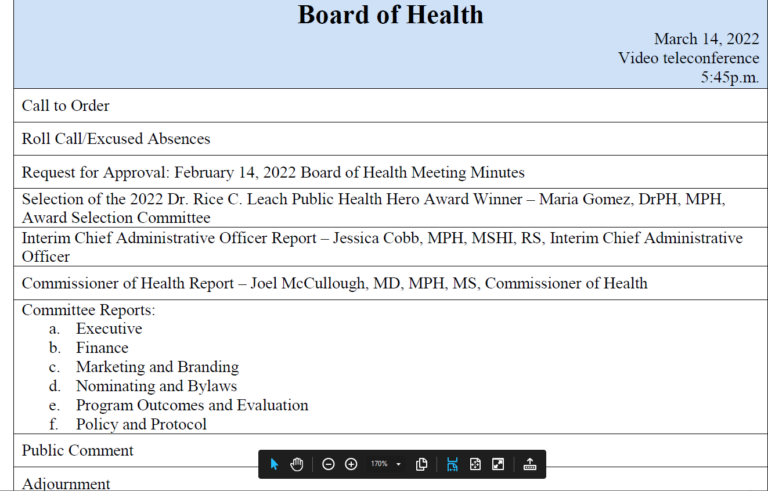This screenshot has height=491, width=768.
Task: Click the Public Comment agenda row
Action: [390, 450]
